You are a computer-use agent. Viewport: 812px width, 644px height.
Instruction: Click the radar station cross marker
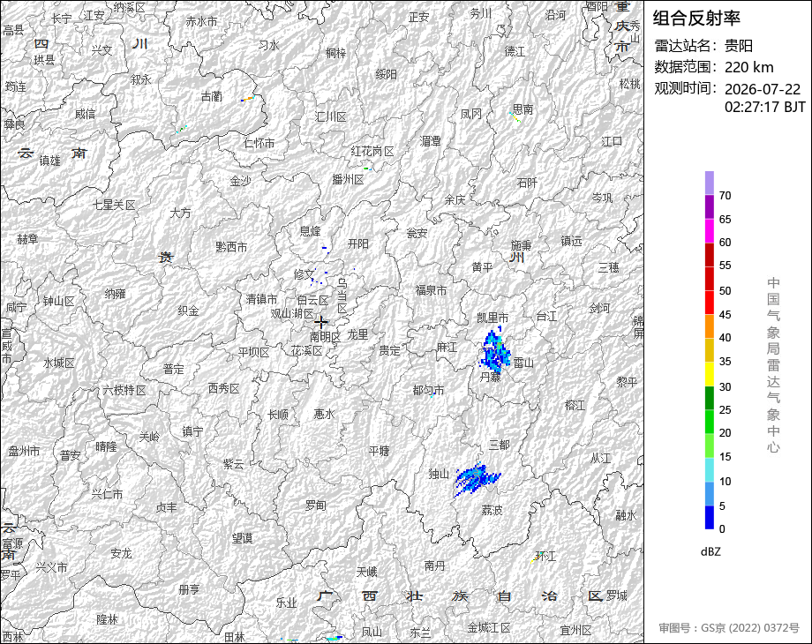[321, 322]
